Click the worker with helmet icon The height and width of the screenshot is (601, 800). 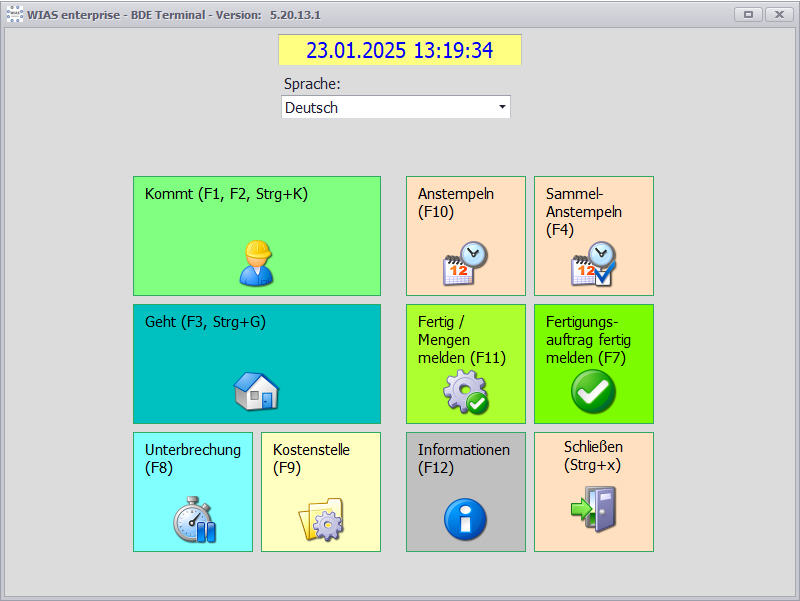pyautogui.click(x=256, y=263)
